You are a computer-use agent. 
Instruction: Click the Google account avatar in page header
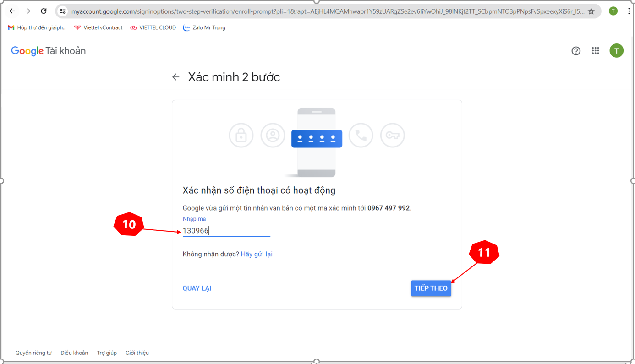tap(616, 51)
